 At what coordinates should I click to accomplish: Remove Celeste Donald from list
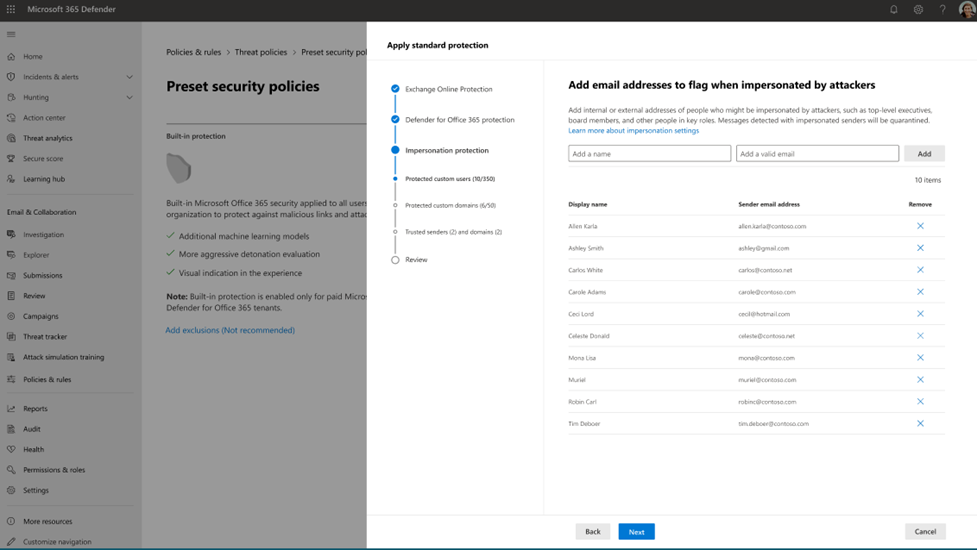click(x=920, y=336)
